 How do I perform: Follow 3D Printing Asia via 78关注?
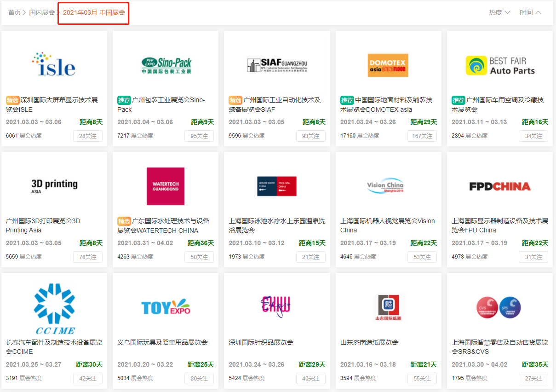pos(88,257)
